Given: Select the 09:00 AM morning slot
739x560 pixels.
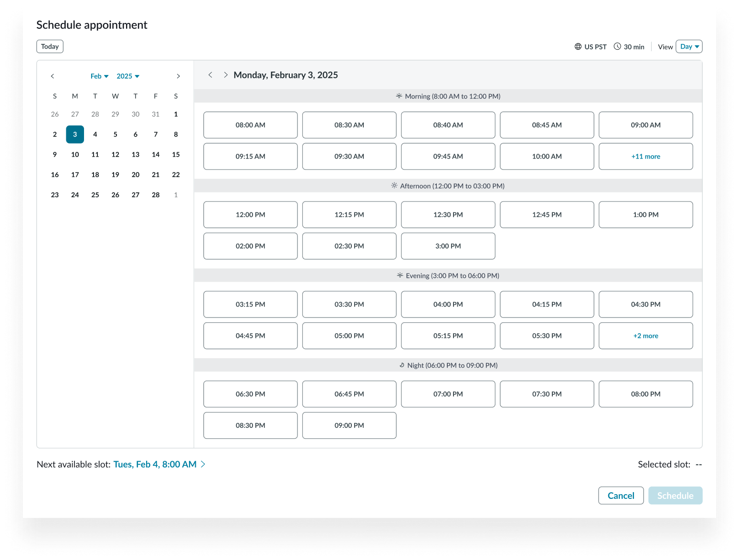Looking at the screenshot, I should pyautogui.click(x=645, y=125).
